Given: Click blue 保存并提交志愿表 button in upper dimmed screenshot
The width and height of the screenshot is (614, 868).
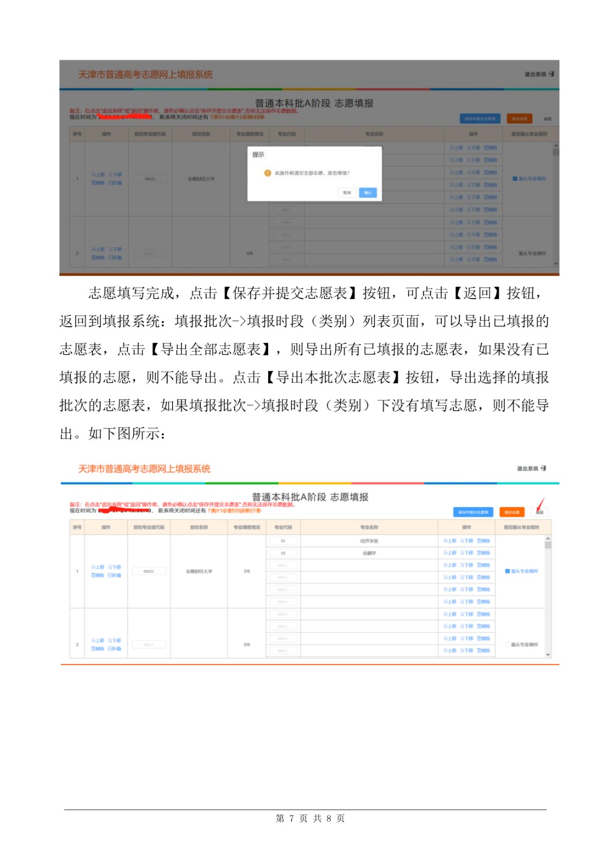Looking at the screenshot, I should click(x=480, y=118).
